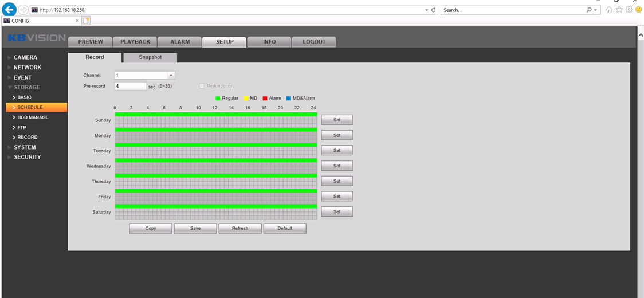
Task: Click the browser back arrow button
Action: [9, 10]
